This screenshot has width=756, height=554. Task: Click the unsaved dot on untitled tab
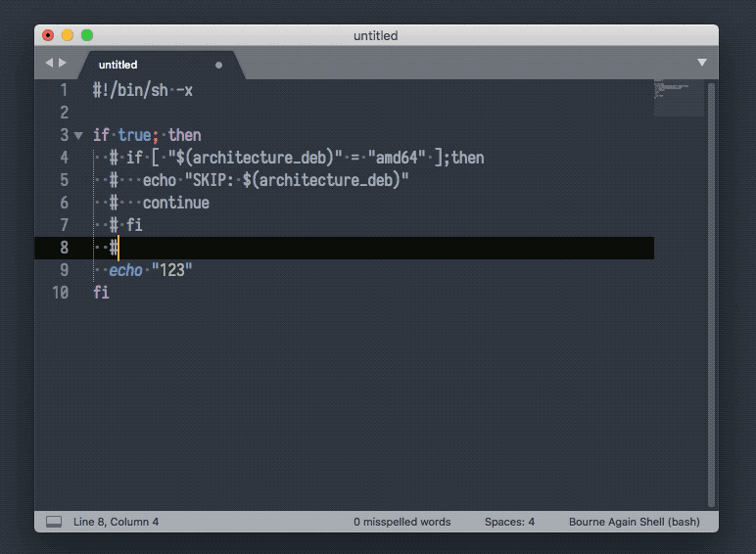click(x=218, y=65)
